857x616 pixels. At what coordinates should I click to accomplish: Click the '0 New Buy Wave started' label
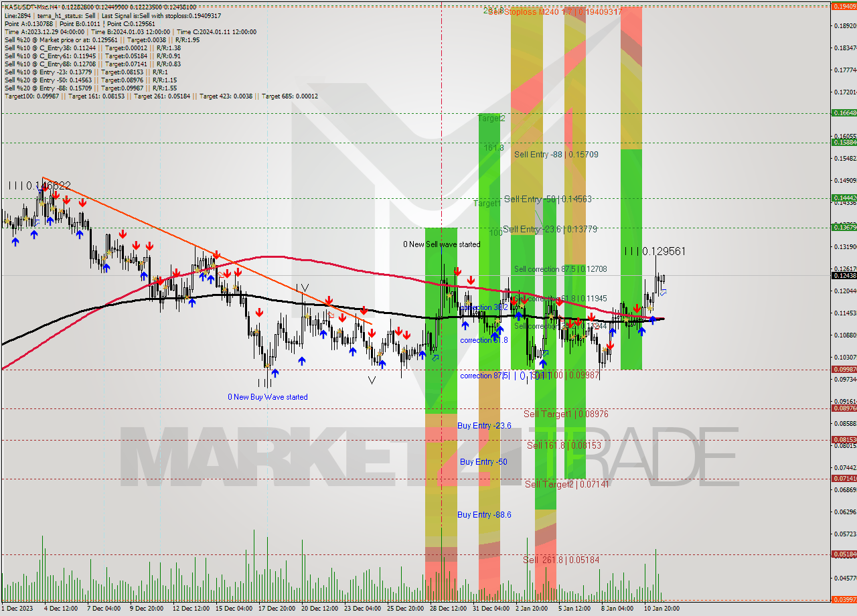[x=268, y=397]
